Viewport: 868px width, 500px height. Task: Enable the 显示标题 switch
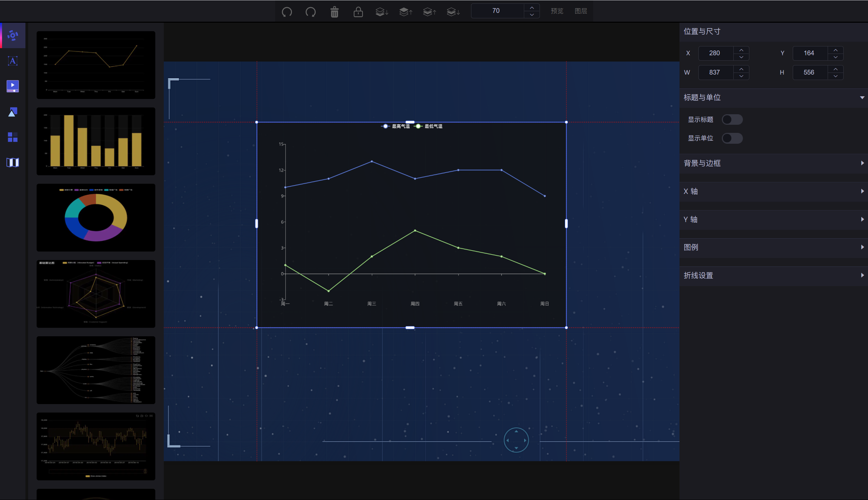(x=732, y=120)
